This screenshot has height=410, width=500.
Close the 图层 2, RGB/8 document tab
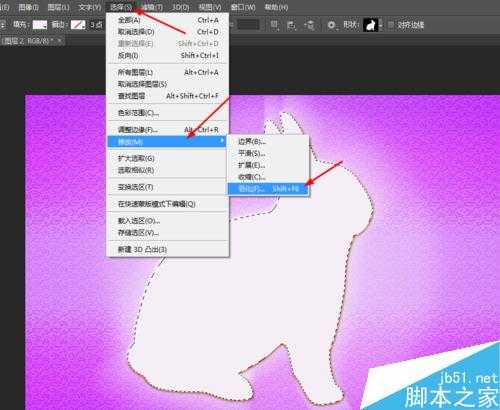[60, 41]
